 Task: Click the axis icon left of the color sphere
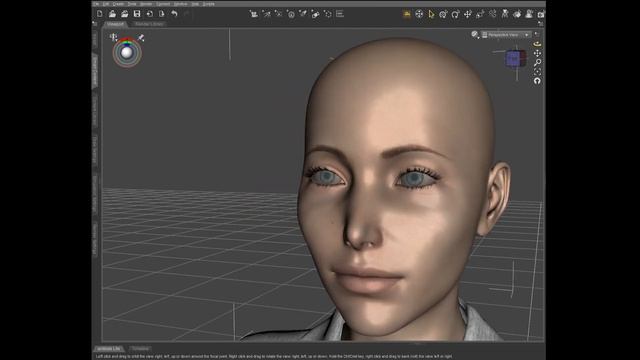point(113,38)
